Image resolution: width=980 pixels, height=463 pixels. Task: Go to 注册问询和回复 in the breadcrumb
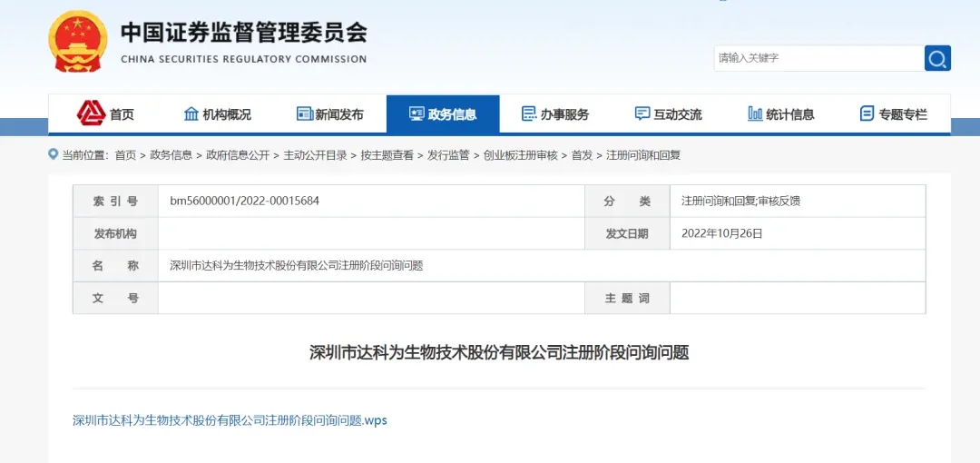(x=643, y=155)
